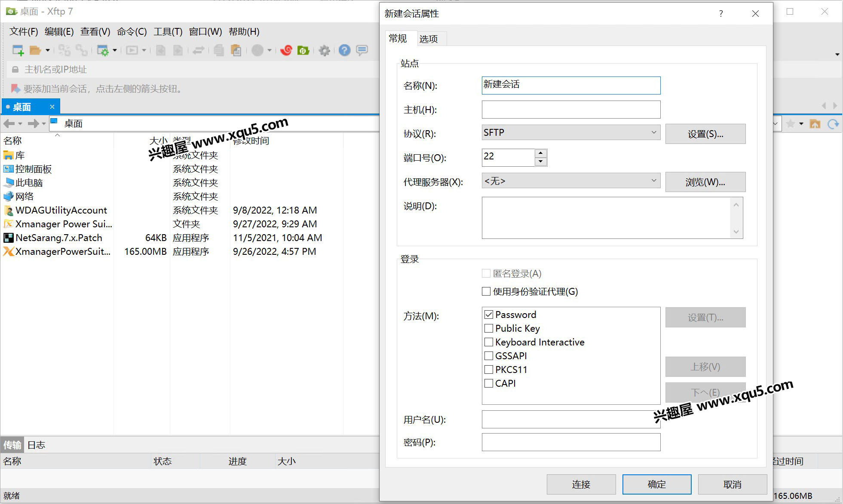The height and width of the screenshot is (504, 843).
Task: Click the paste clipboard toolbar icon
Action: (236, 50)
